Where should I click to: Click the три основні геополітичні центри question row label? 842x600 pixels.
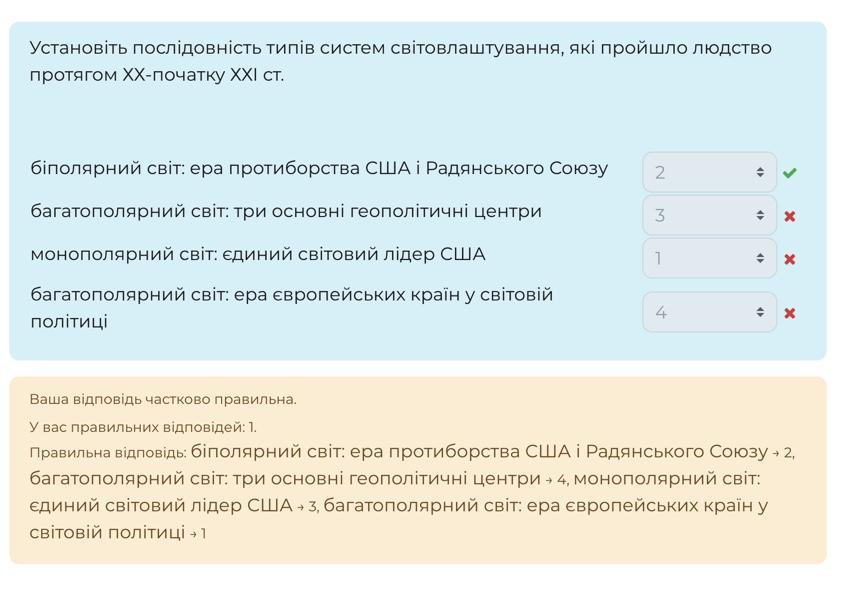285,211
